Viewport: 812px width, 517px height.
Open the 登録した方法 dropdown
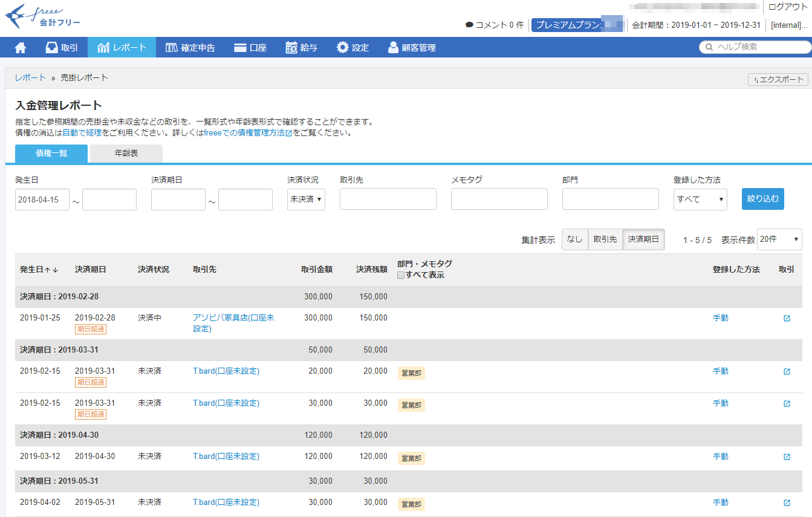tap(700, 199)
